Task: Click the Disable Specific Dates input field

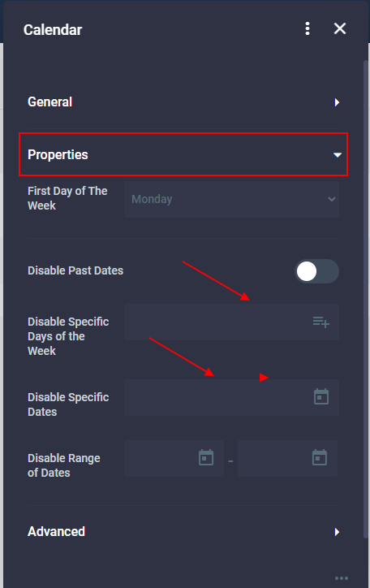Action: pyautogui.click(x=231, y=397)
